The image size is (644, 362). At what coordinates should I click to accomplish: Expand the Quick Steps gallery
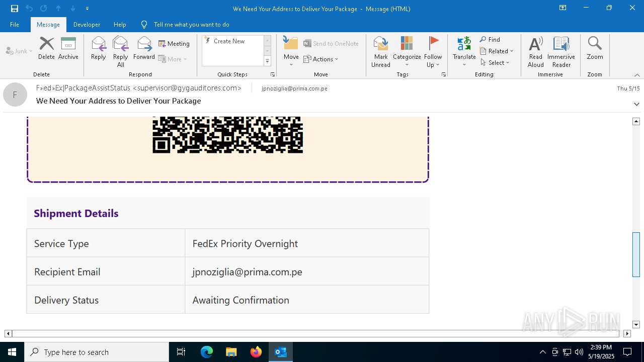(267, 61)
